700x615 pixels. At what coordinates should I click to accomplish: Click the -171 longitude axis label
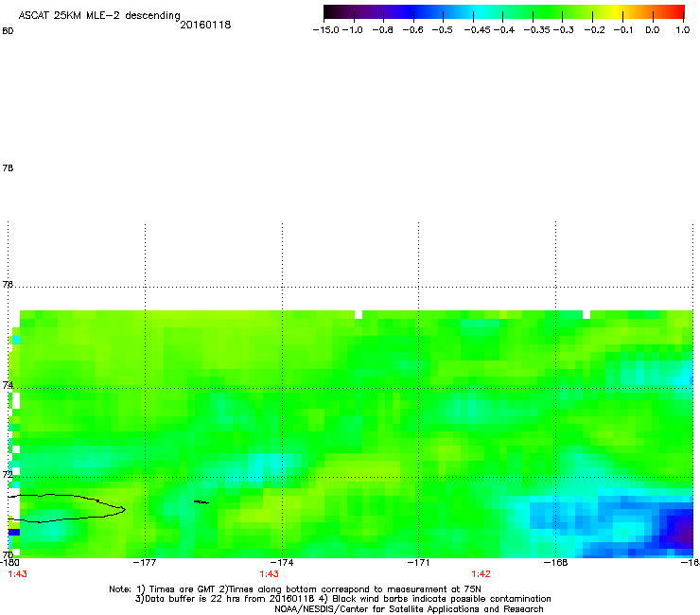pyautogui.click(x=418, y=563)
